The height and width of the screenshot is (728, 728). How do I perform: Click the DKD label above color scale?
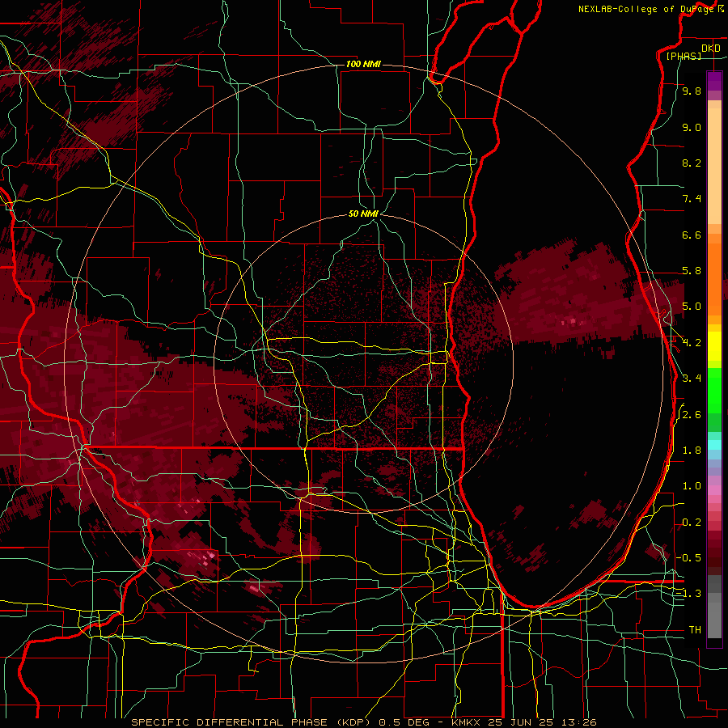tap(710, 49)
